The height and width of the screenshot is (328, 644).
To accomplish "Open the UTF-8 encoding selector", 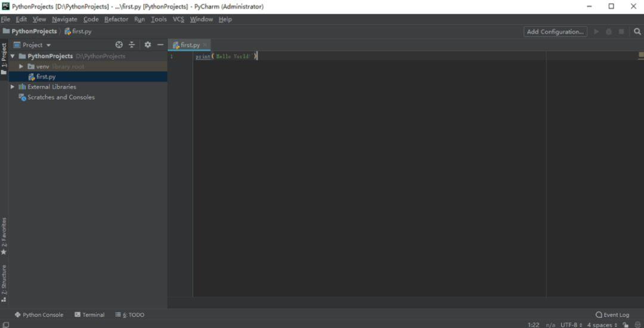I will click(571, 324).
